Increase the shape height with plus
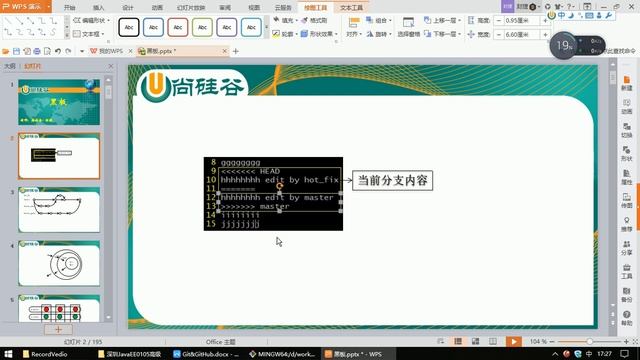Viewport: 640px width, 360px height. click(545, 20)
